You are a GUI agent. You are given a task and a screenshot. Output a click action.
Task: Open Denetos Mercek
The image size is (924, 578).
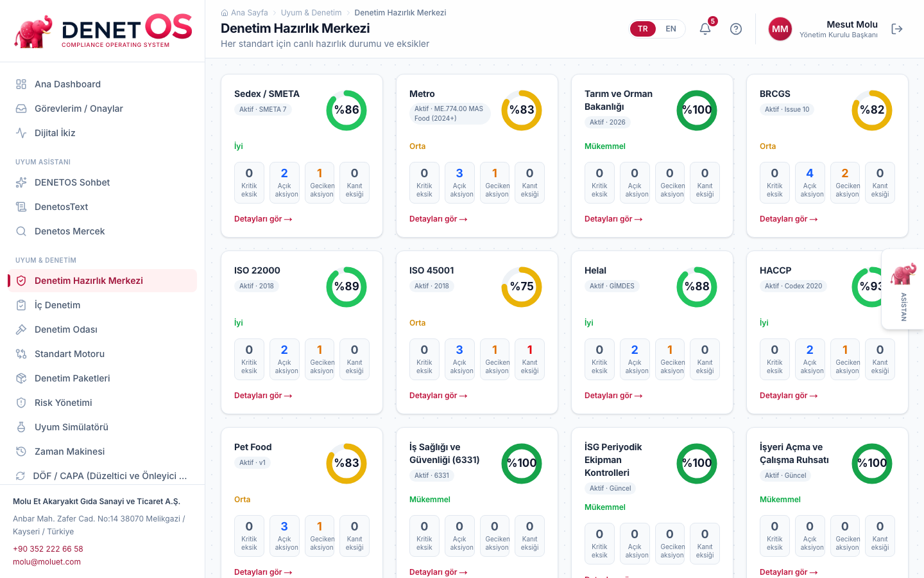pyautogui.click(x=103, y=231)
